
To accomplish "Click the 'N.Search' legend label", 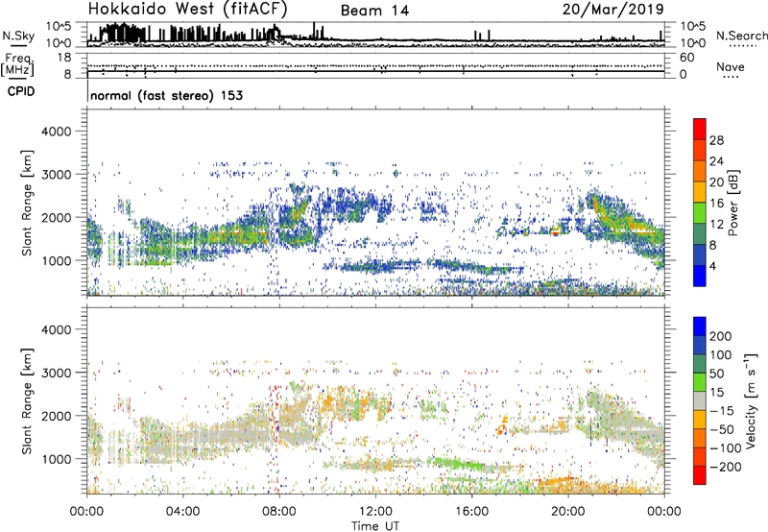I will [741, 36].
